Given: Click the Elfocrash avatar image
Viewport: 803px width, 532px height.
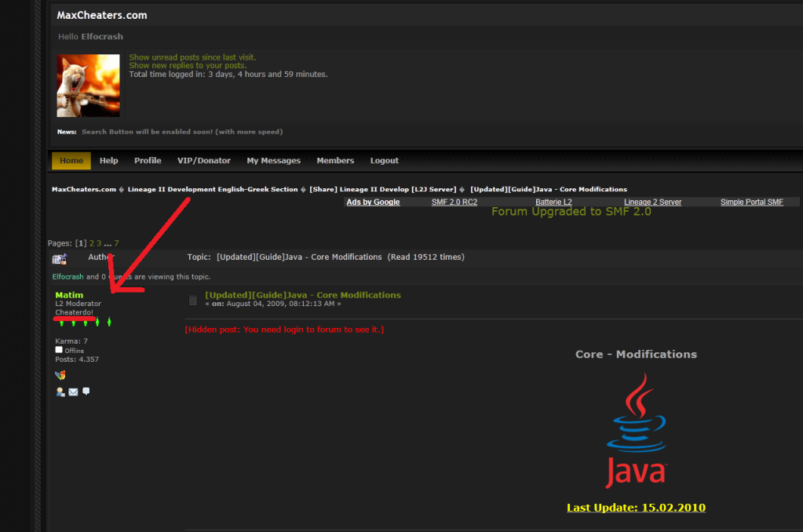Looking at the screenshot, I should (x=88, y=86).
